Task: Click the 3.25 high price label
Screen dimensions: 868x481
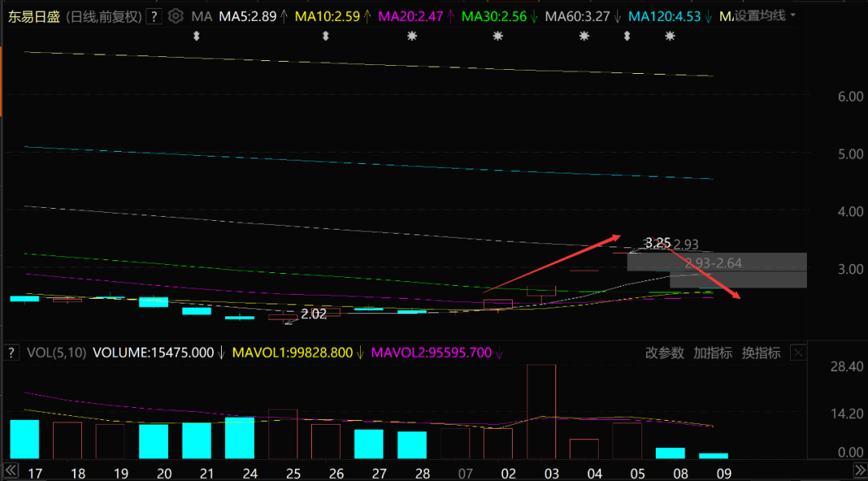Action: (657, 243)
